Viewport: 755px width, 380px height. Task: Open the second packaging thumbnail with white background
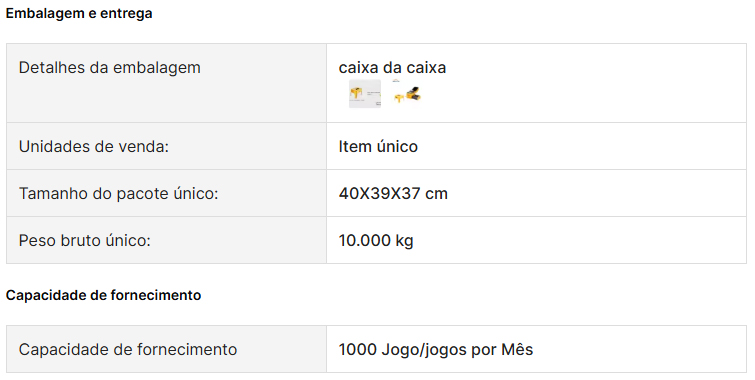pyautogui.click(x=407, y=94)
